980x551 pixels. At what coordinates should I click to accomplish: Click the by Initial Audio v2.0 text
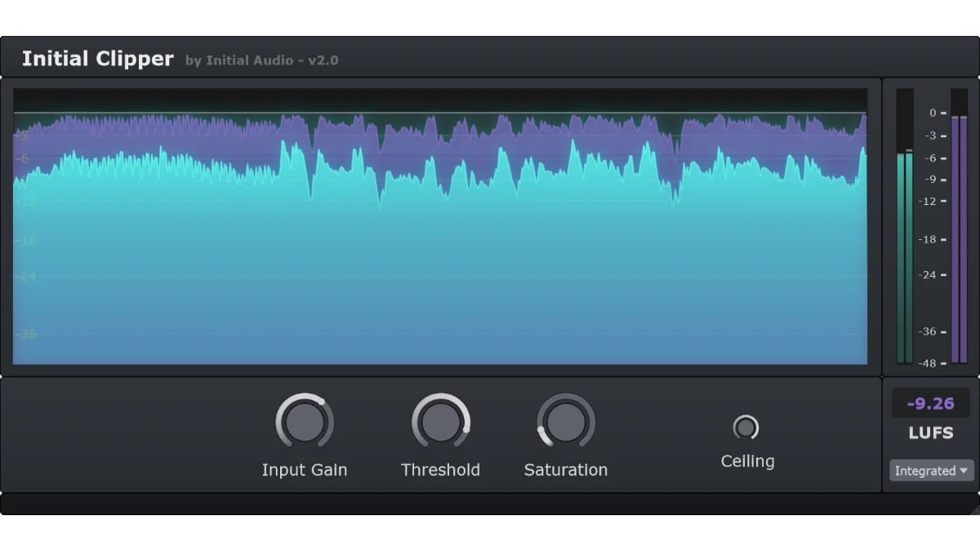[261, 60]
